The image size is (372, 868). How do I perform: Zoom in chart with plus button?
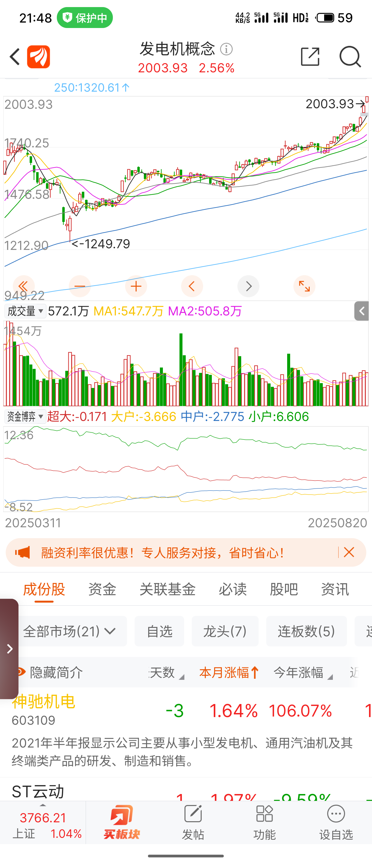[x=136, y=286]
